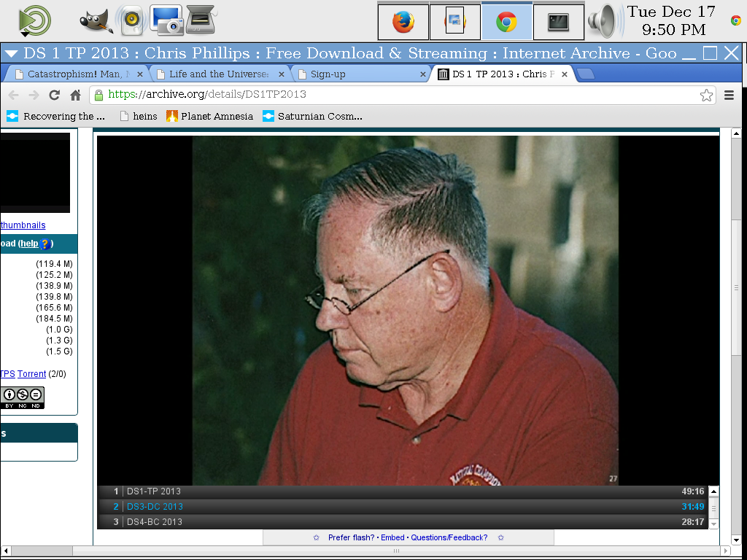Switch to the terminal window in taskbar
This screenshot has width=747, height=560.
click(558, 22)
